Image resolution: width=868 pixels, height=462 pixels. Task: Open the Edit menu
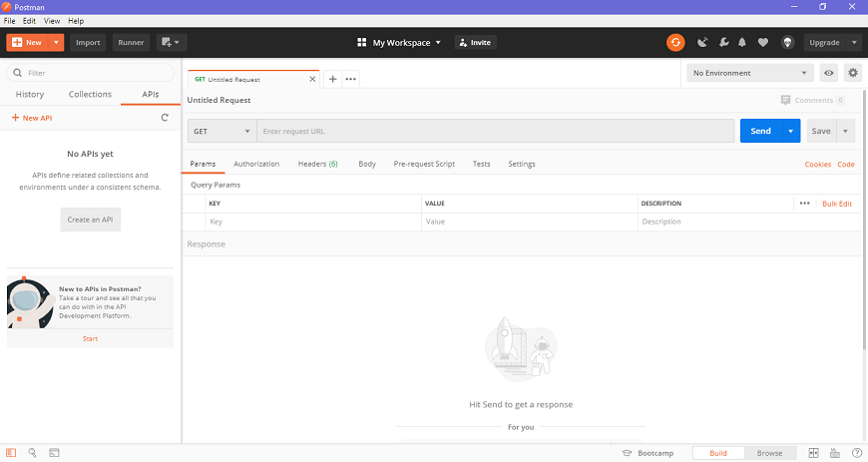tap(29, 21)
